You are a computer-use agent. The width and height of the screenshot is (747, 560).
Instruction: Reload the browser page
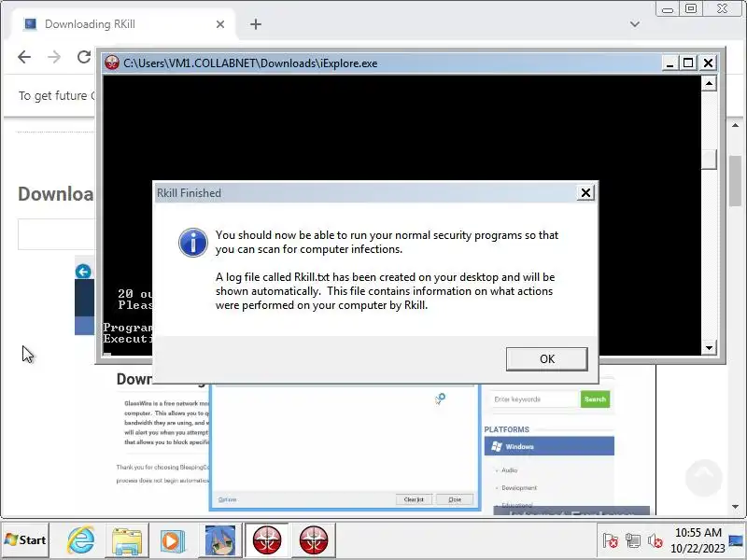(x=84, y=57)
